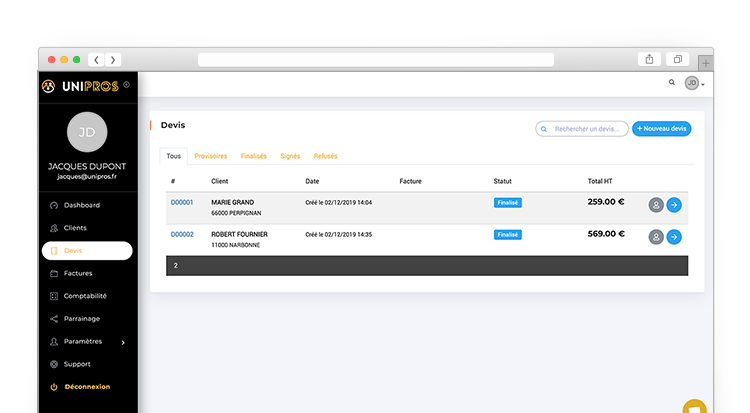Click the Devis document icon
The width and height of the screenshot is (750, 413).
point(54,251)
